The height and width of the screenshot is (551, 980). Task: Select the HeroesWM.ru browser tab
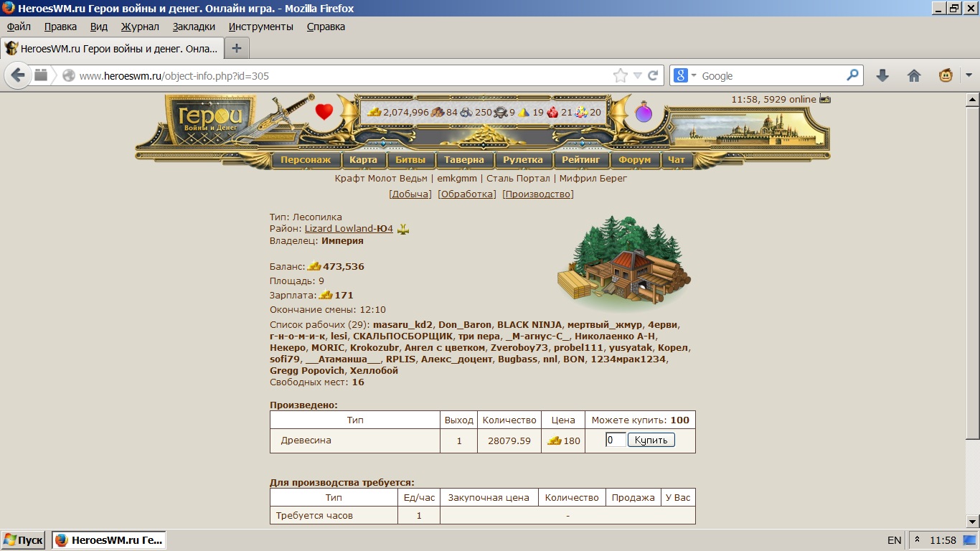111,49
